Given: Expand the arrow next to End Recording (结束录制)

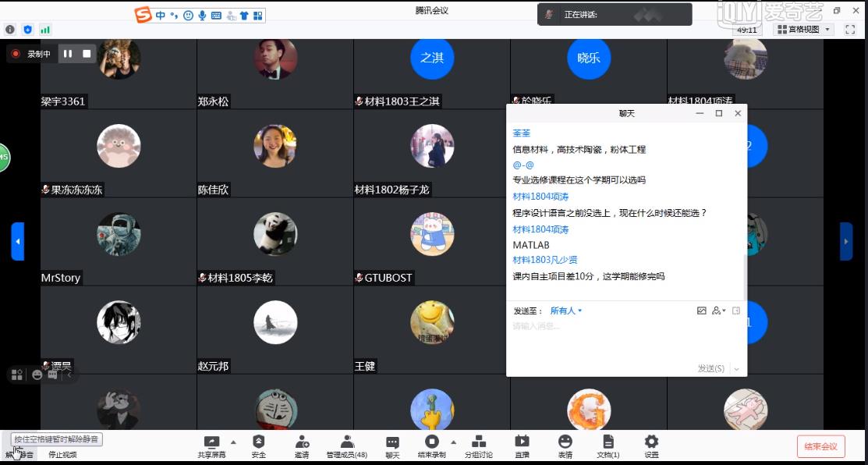Looking at the screenshot, I should (454, 442).
